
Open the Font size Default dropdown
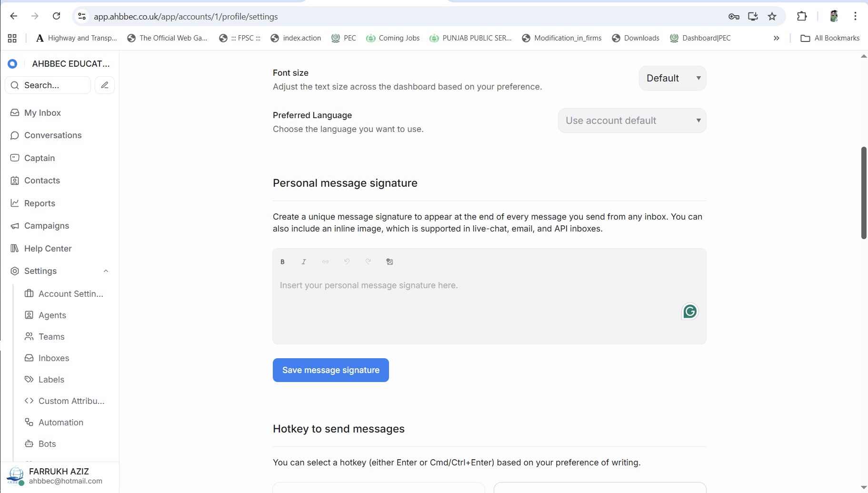(672, 78)
